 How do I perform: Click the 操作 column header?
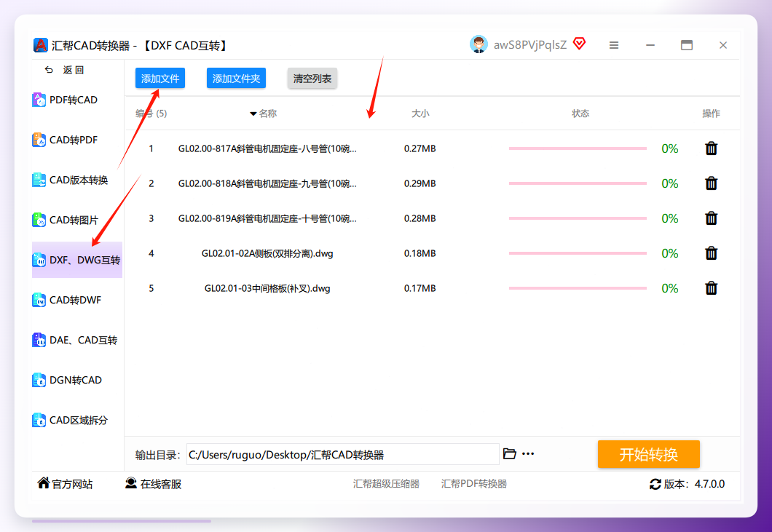pos(711,114)
